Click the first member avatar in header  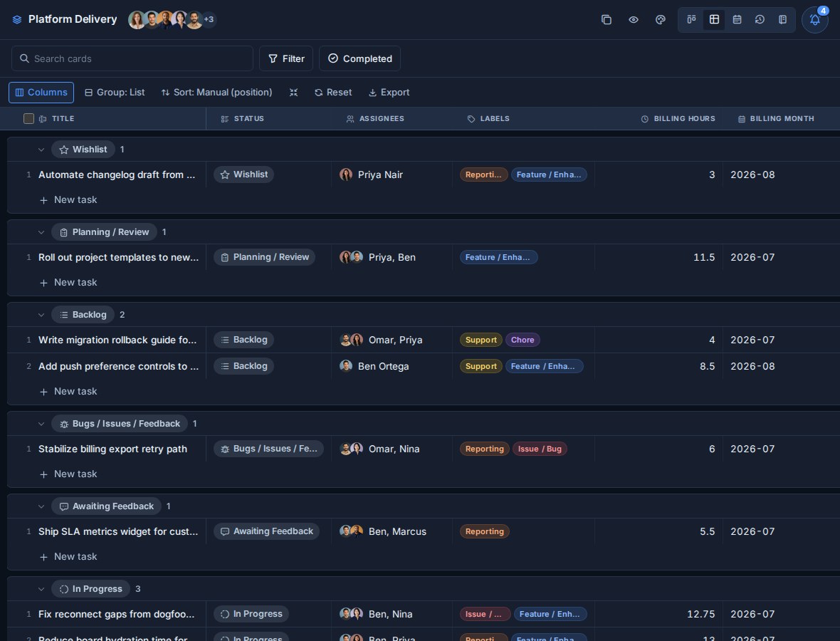pyautogui.click(x=137, y=20)
